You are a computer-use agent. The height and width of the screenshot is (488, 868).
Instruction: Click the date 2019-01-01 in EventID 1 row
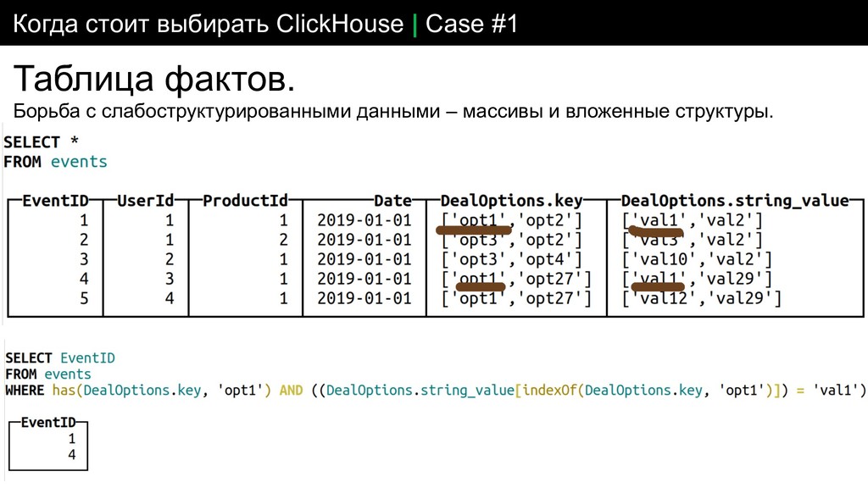pyautogui.click(x=364, y=220)
